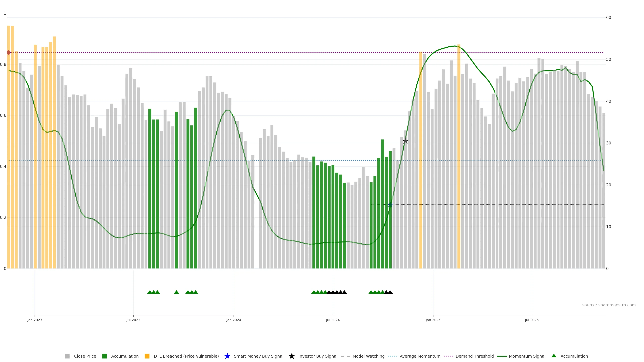
Task: Toggle the Momentum Signal legend entry
Action: click(x=527, y=356)
